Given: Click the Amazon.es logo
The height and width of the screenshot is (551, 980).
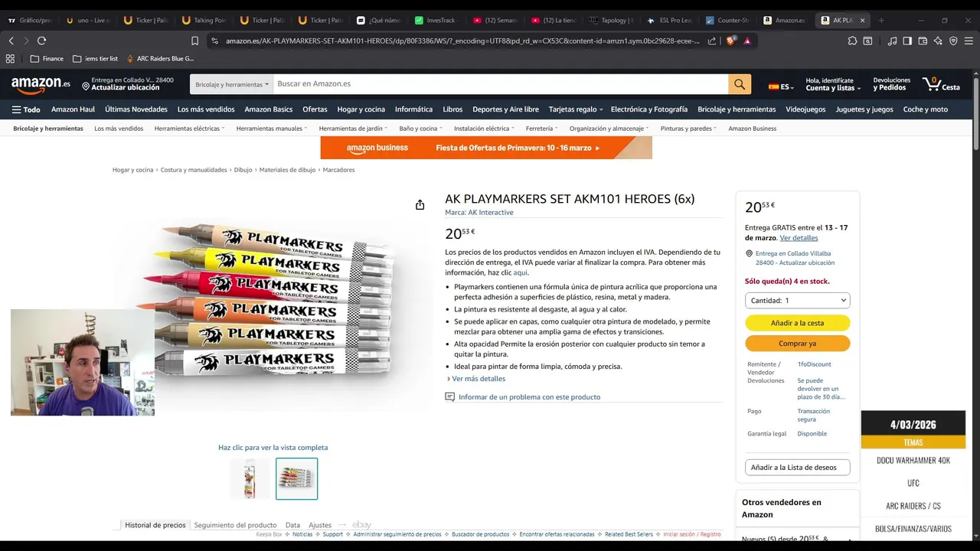Looking at the screenshot, I should click(41, 83).
